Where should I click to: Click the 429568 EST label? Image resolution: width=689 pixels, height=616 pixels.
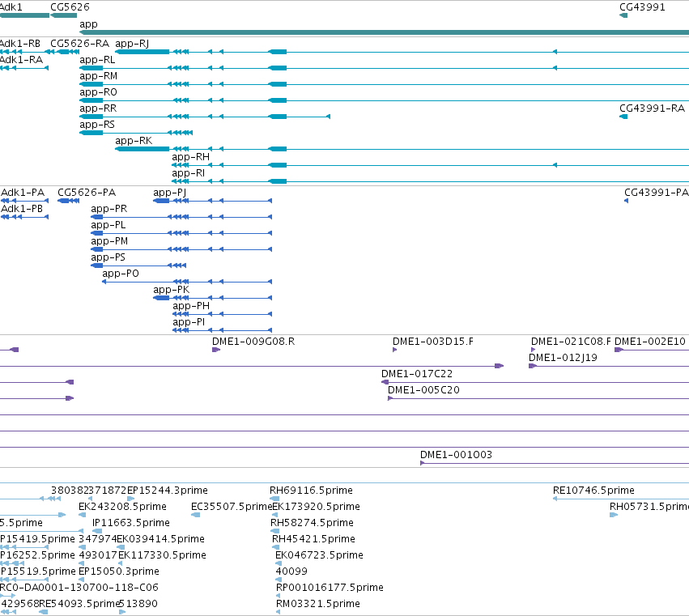pyautogui.click(x=20, y=604)
